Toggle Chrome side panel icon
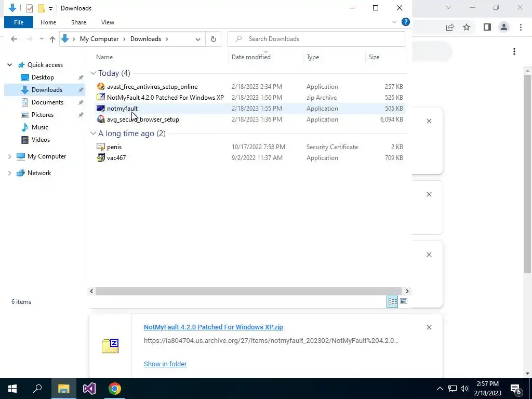This screenshot has width=532, height=399. click(x=487, y=27)
